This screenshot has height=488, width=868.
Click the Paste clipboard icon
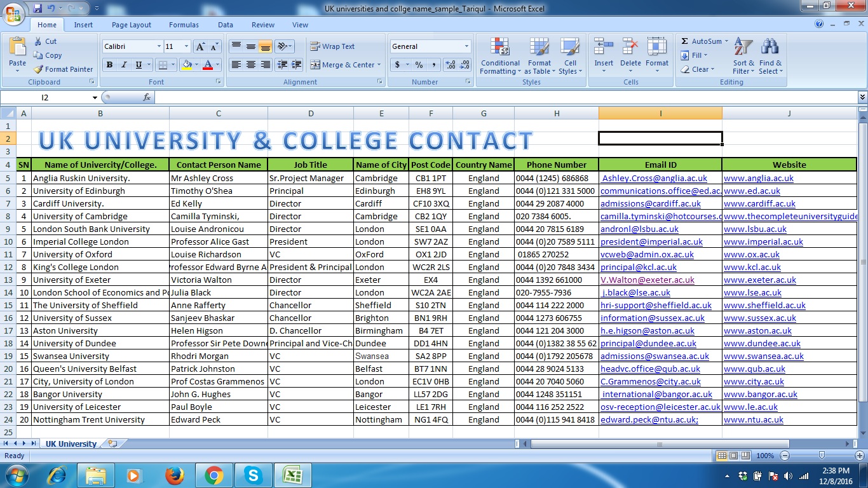click(18, 48)
